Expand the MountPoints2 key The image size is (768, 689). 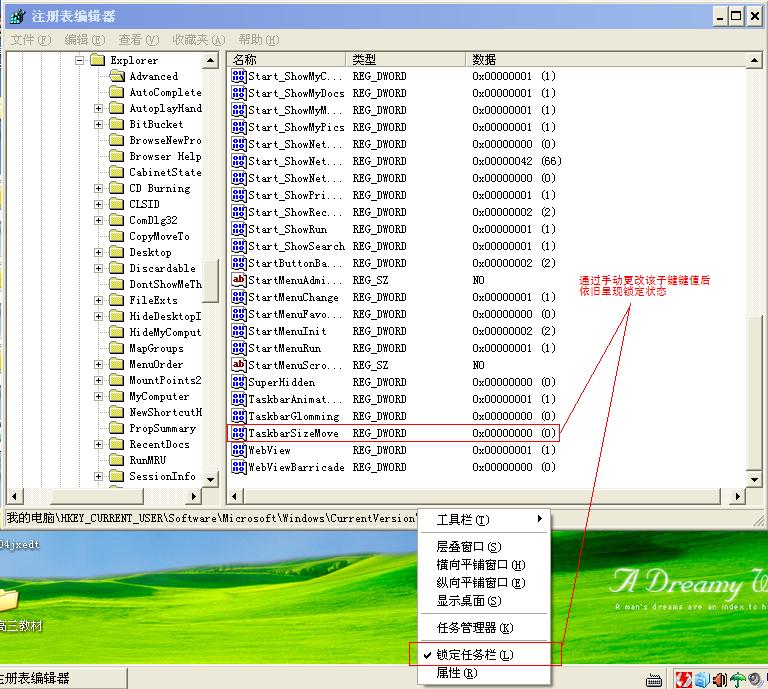[x=98, y=380]
